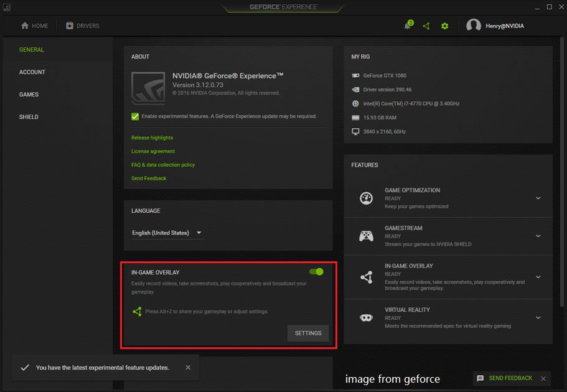Expand the Game Optimization feature chevron

pos(538,198)
